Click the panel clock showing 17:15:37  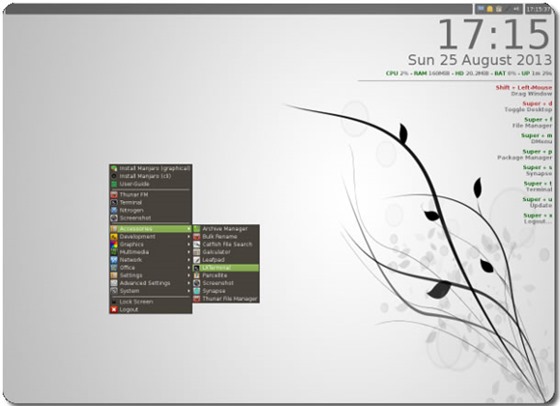539,9
